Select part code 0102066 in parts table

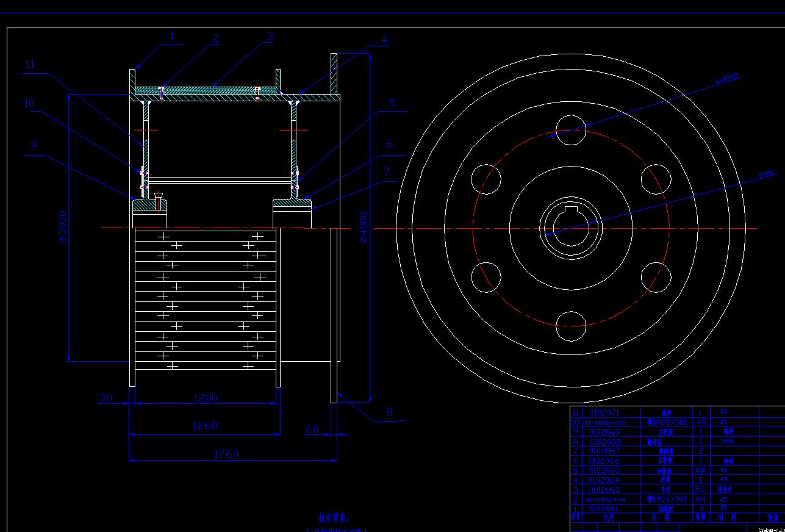604,461
